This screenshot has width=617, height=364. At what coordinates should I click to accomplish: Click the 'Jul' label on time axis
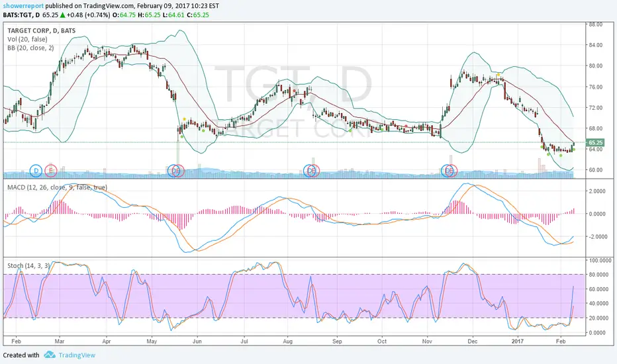click(244, 341)
